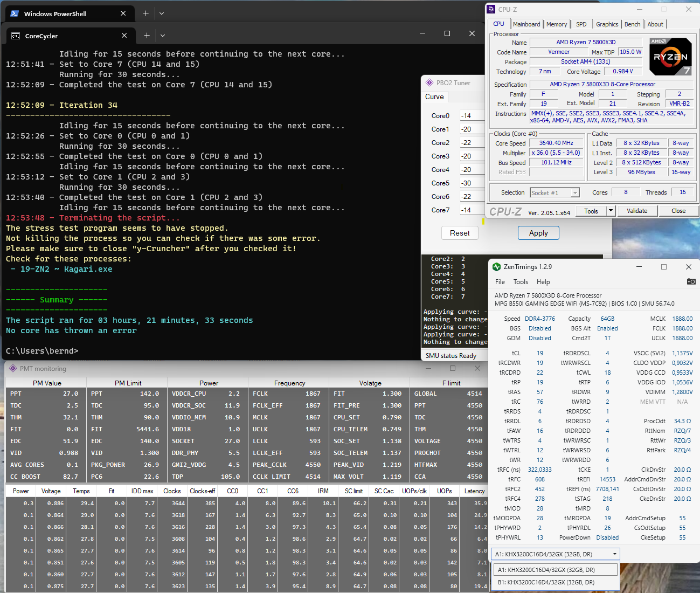The height and width of the screenshot is (593, 700).
Task: Close the Windows PowerShell tab
Action: 123,13
